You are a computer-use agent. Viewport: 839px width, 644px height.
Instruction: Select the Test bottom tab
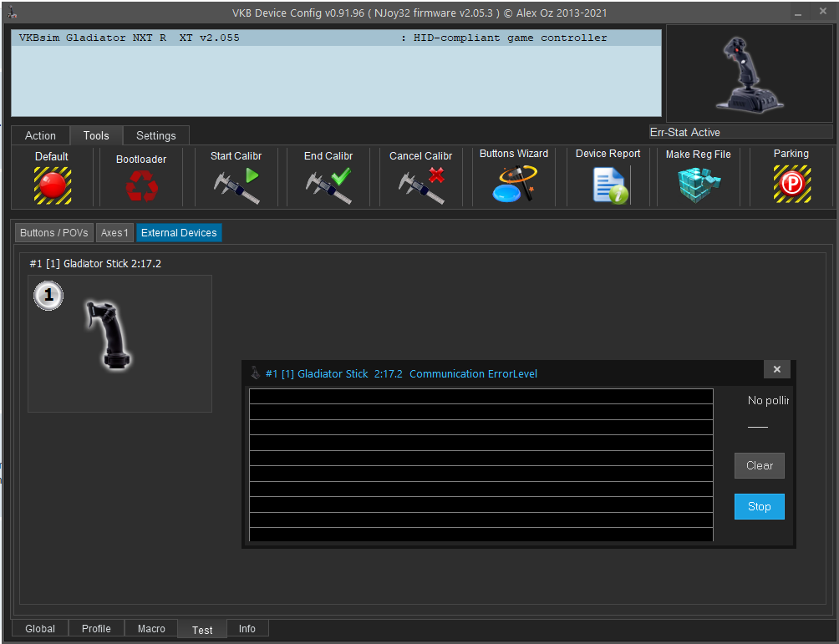click(202, 630)
